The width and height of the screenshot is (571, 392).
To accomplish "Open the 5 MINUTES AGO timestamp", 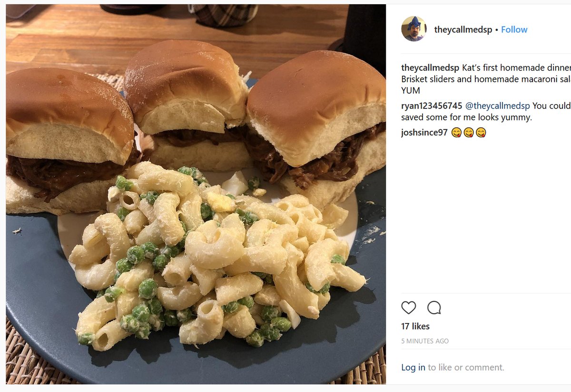I will (x=425, y=341).
